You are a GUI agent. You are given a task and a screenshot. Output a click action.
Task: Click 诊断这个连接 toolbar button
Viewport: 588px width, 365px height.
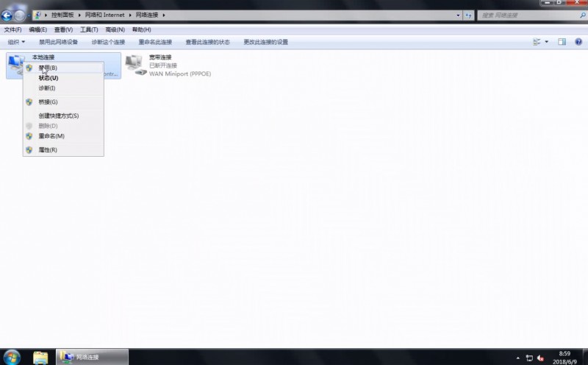[x=108, y=42]
